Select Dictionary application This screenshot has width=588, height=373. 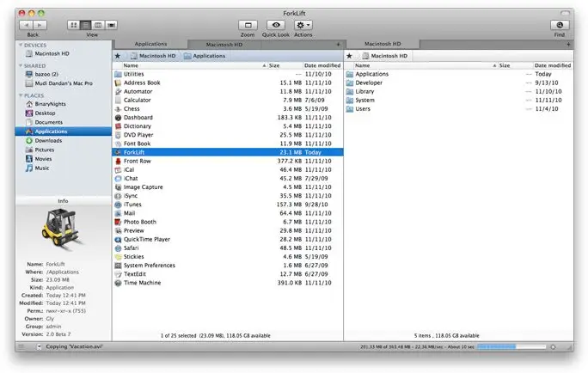pyautogui.click(x=228, y=126)
